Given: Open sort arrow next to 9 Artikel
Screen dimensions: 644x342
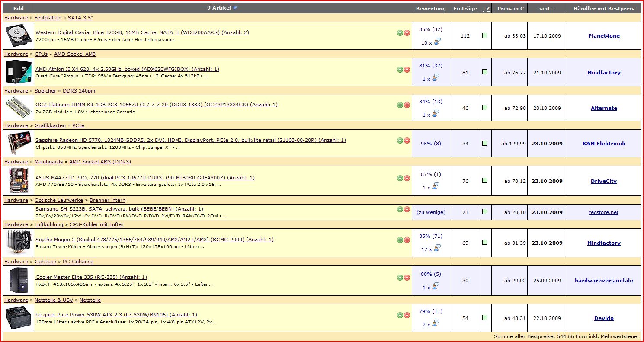Looking at the screenshot, I should pyautogui.click(x=235, y=8).
